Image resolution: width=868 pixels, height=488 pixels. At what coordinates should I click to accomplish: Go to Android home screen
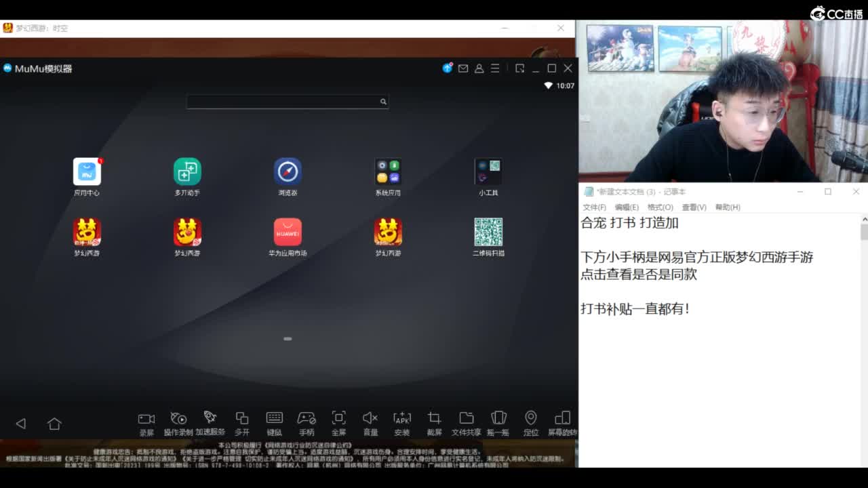(x=54, y=424)
